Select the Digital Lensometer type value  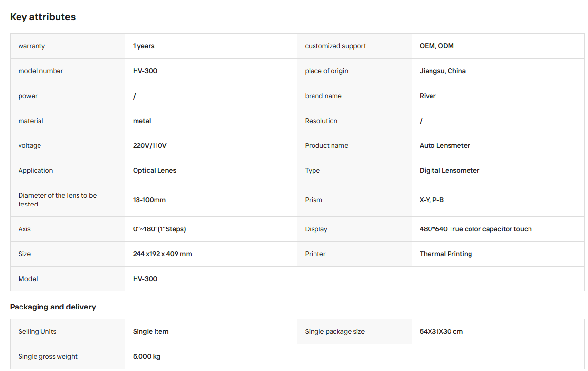pos(450,170)
